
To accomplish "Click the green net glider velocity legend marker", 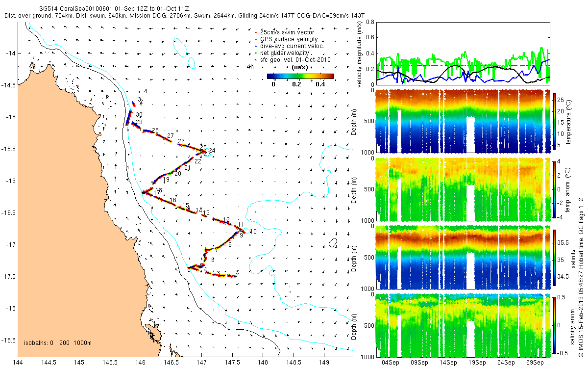I will [x=255, y=53].
